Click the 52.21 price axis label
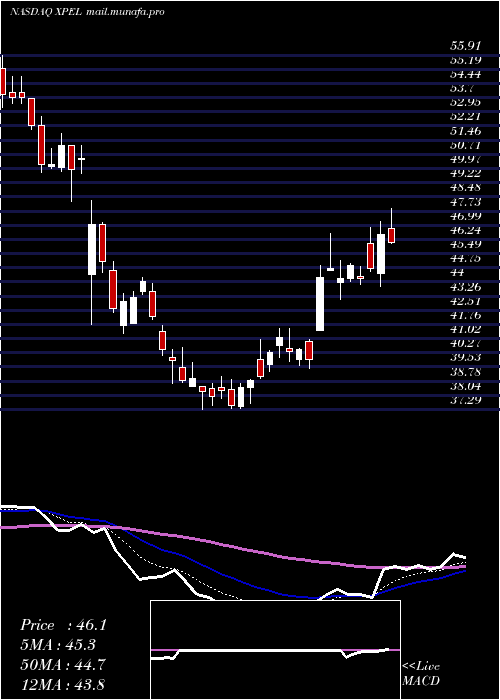Screen dimensions: 500x700 click(x=465, y=117)
